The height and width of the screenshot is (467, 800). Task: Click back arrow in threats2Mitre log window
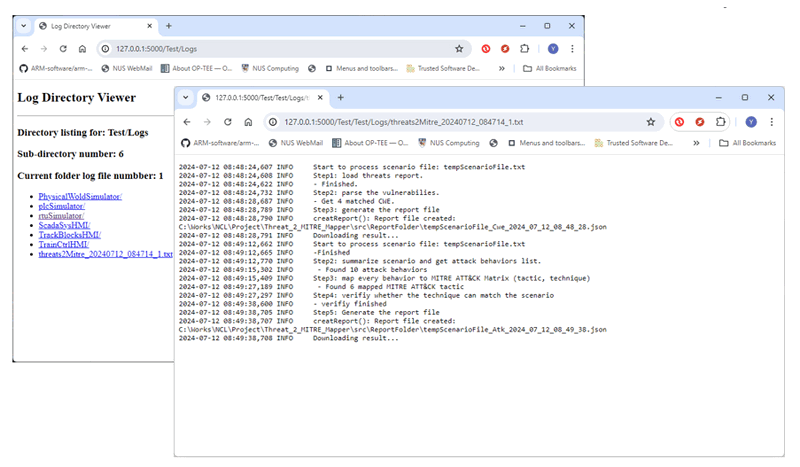pyautogui.click(x=187, y=122)
